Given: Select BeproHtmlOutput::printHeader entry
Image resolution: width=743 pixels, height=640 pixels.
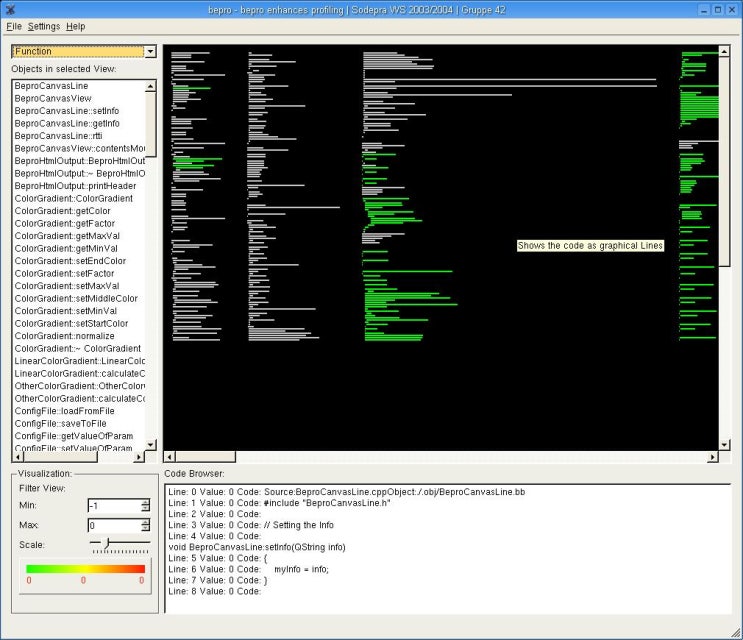Looking at the screenshot, I should tap(75, 186).
